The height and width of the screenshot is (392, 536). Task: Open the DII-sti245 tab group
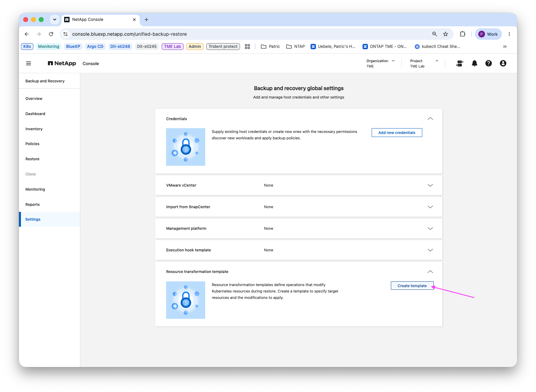pyautogui.click(x=147, y=47)
